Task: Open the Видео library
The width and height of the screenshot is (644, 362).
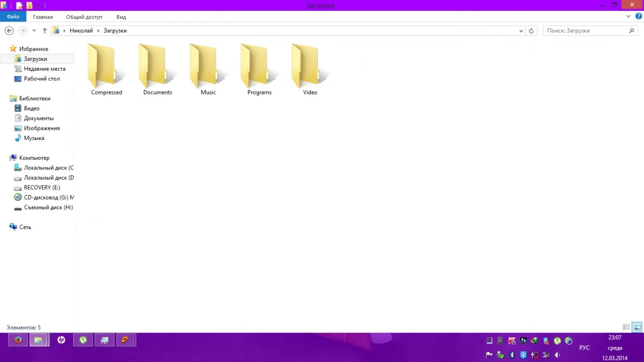Action: [27, 108]
